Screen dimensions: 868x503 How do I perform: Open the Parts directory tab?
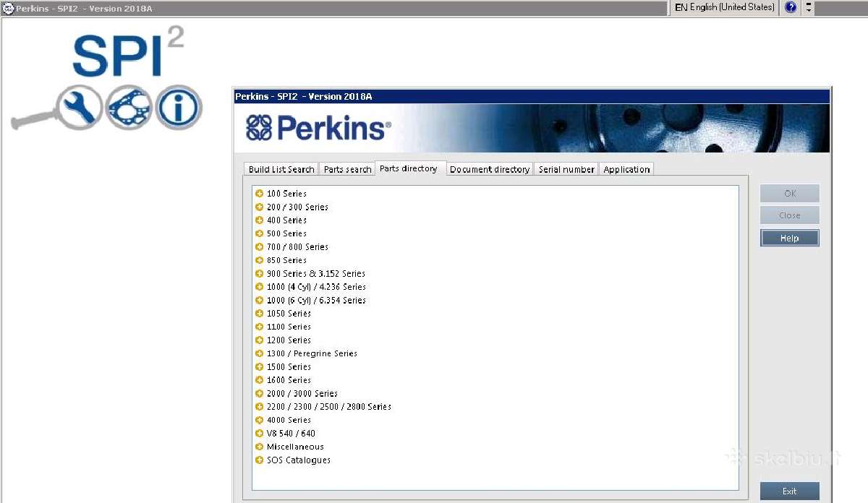tap(409, 168)
